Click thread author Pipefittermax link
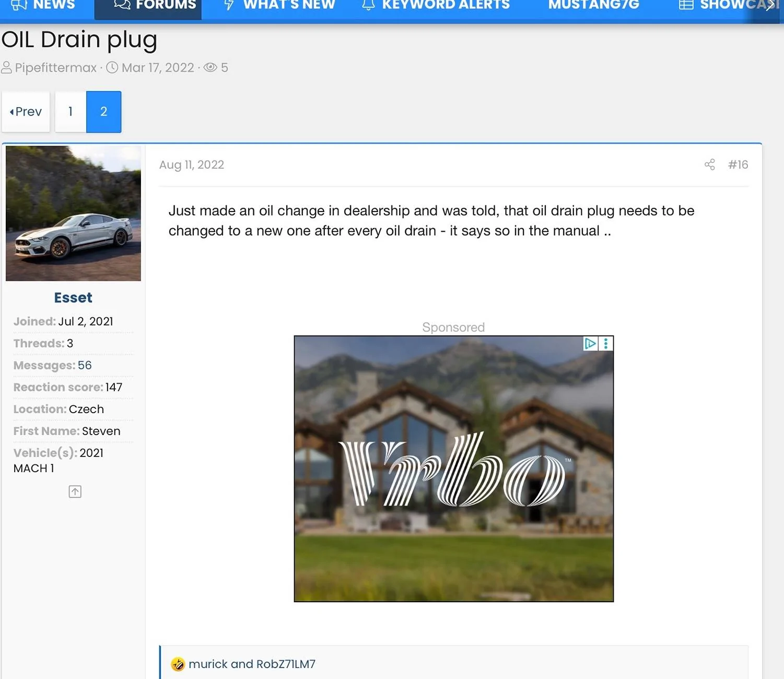 [x=55, y=67]
